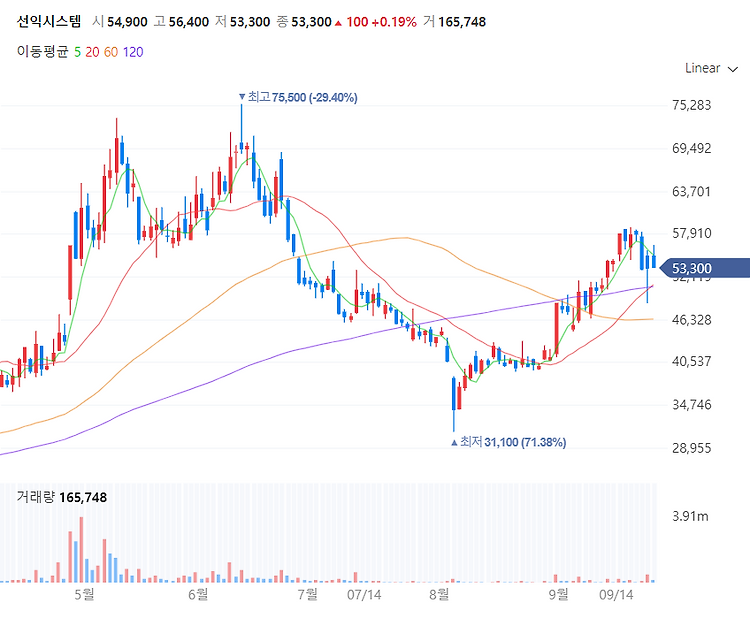Click the 거래량 165,748 volume label
This screenshot has width=750, height=618.
pos(62,497)
